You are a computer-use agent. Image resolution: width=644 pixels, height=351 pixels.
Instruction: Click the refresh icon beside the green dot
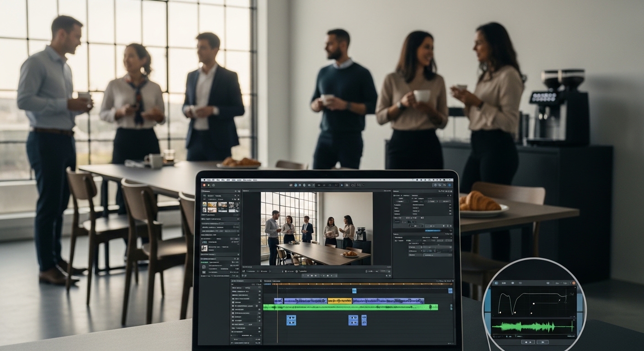click(213, 185)
